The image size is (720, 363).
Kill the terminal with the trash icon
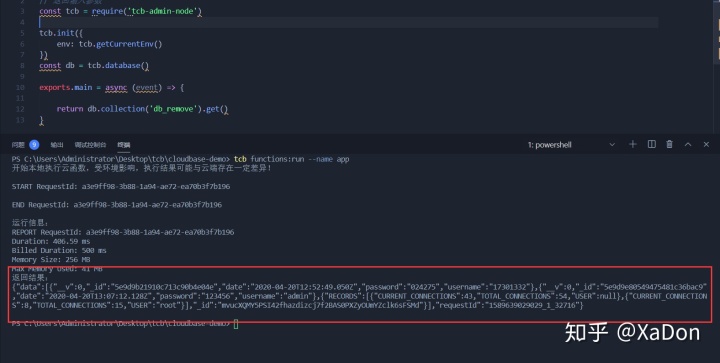pyautogui.click(x=669, y=145)
